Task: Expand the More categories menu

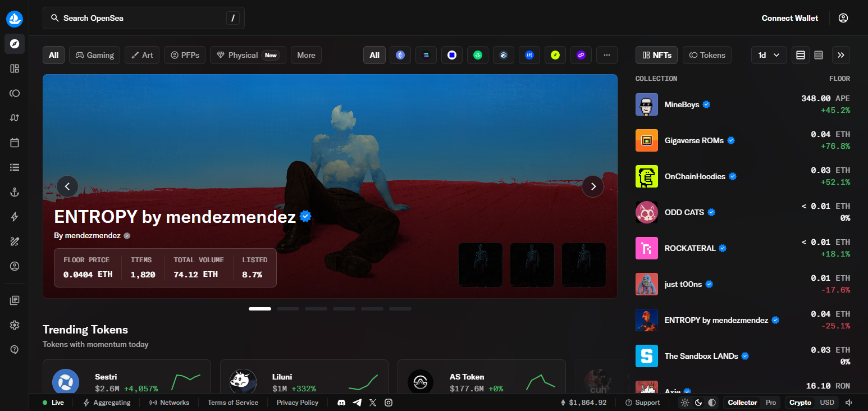Action: click(x=306, y=55)
